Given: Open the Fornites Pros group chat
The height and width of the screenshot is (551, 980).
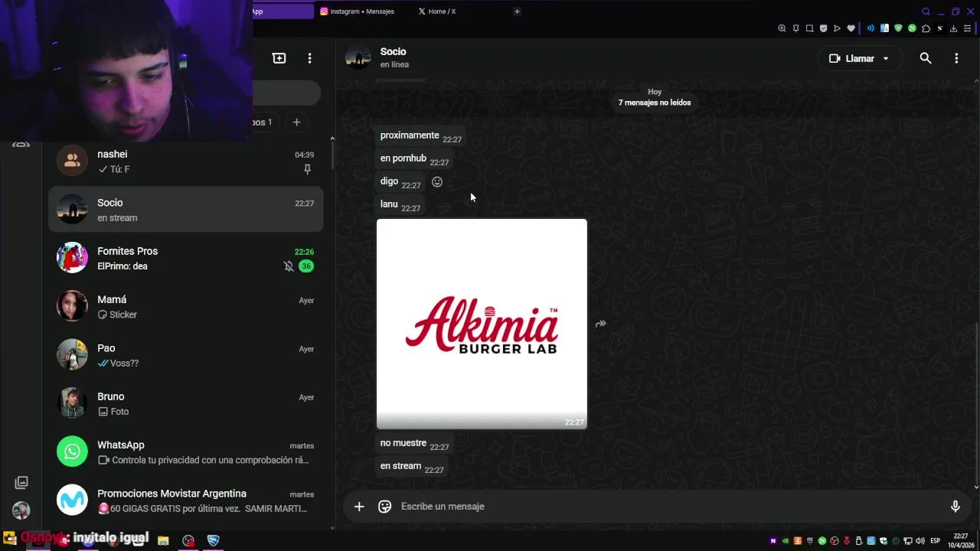Looking at the screenshot, I should 185,259.
